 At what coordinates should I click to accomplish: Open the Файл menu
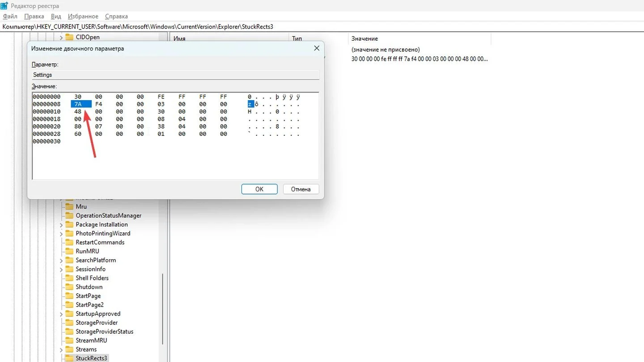10,17
